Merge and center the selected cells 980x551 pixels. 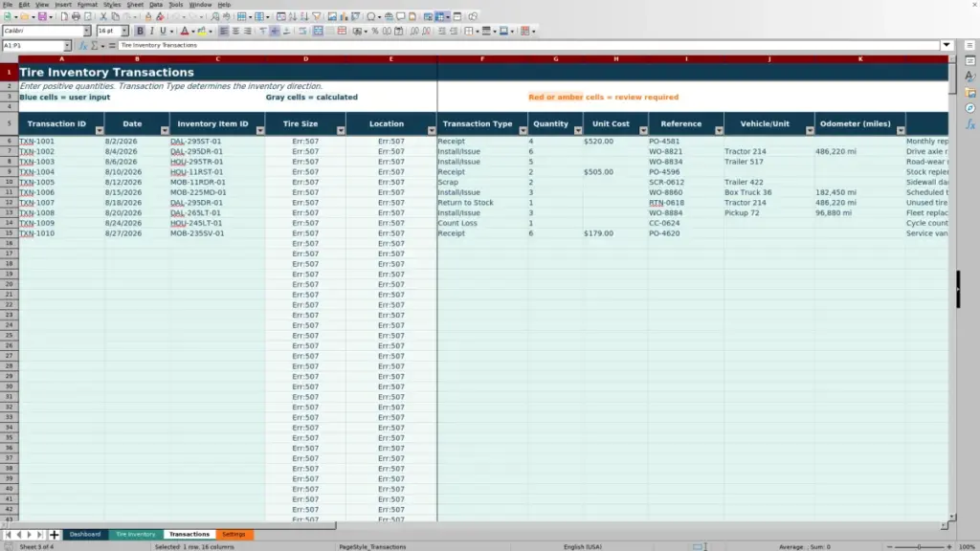point(318,32)
